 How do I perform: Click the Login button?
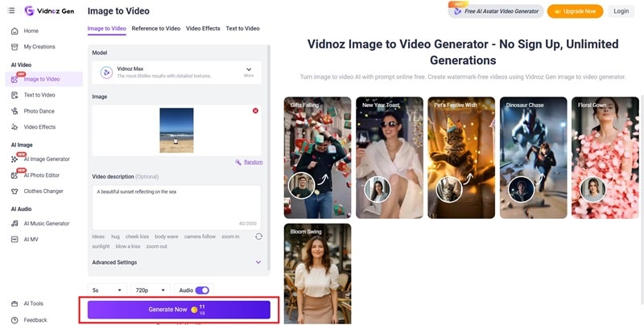621,11
